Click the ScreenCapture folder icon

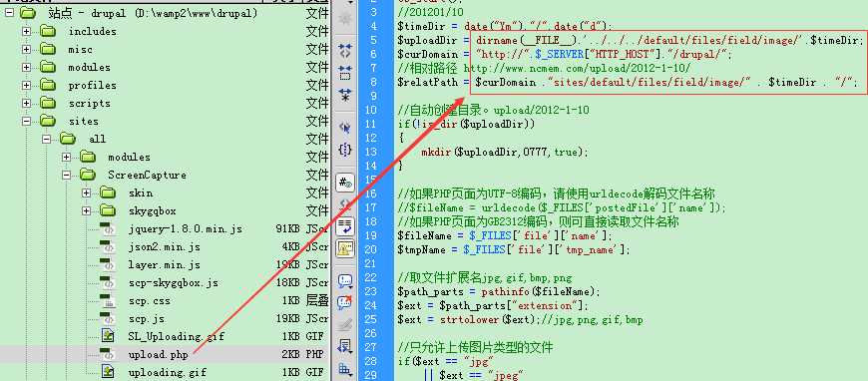(88, 175)
